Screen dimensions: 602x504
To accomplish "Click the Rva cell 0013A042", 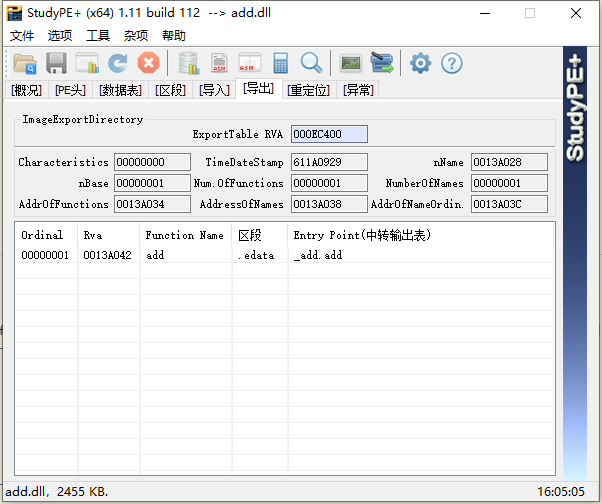I will (108, 255).
